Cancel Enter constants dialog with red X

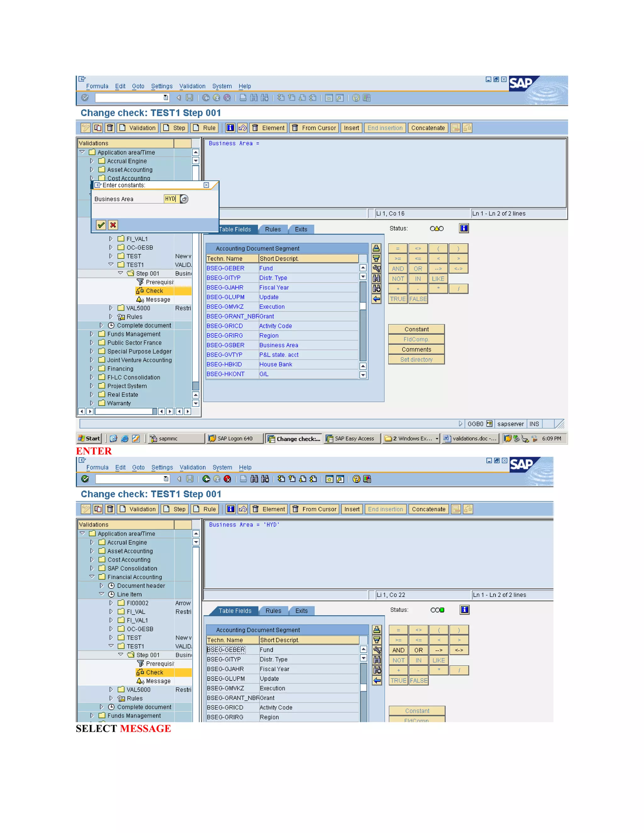coord(113,225)
